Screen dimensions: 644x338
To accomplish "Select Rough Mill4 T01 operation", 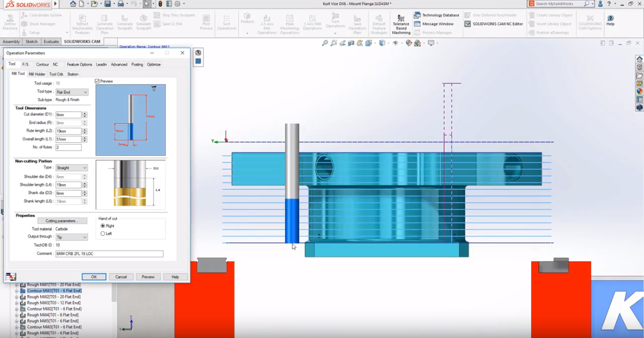I will click(x=53, y=315).
